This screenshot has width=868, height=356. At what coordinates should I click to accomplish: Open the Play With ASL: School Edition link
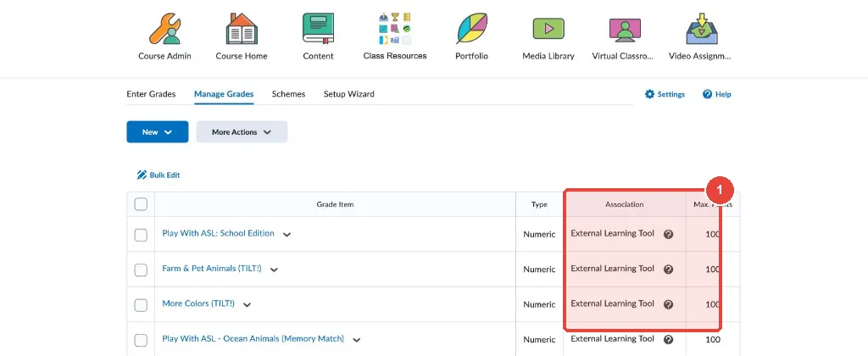(218, 234)
